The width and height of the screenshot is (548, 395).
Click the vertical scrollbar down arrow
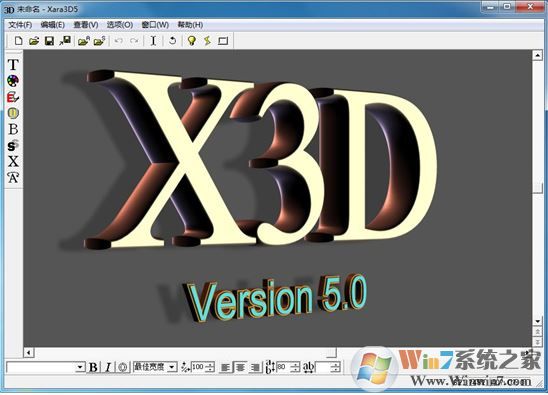coord(538,321)
